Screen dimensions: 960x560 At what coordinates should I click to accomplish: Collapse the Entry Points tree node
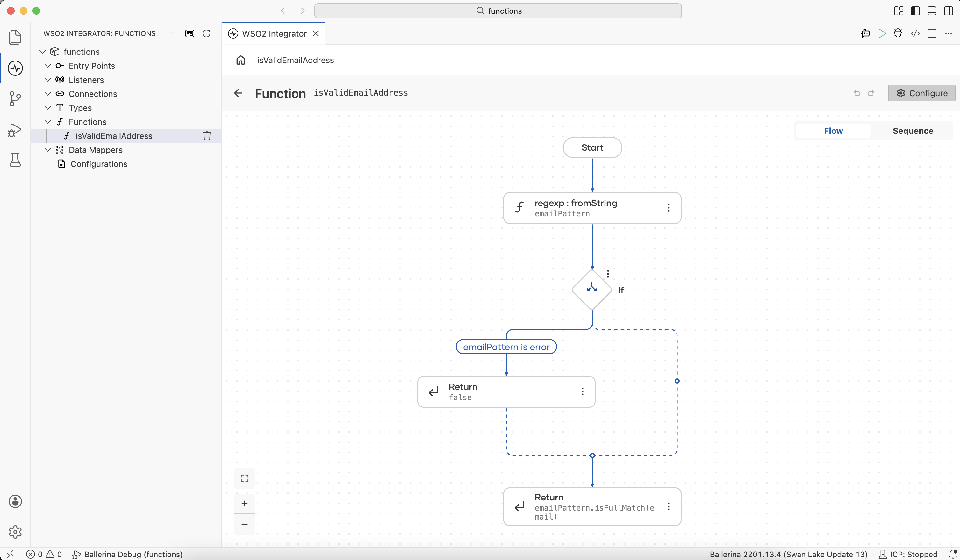48,66
